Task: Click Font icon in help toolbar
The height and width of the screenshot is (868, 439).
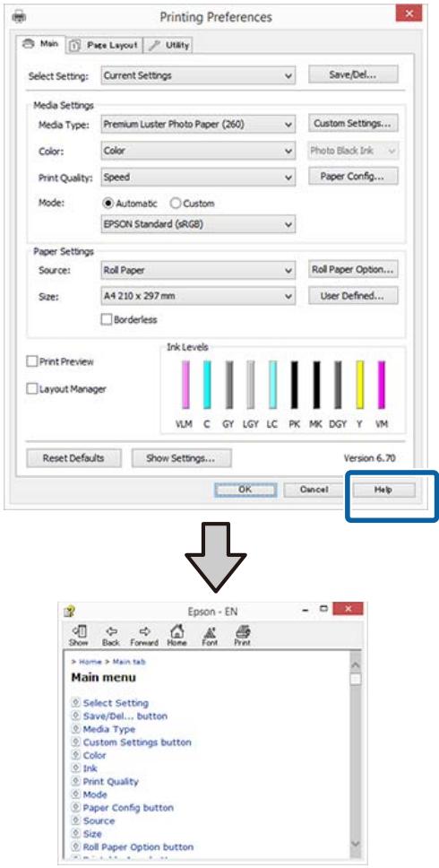Action: coord(211,634)
